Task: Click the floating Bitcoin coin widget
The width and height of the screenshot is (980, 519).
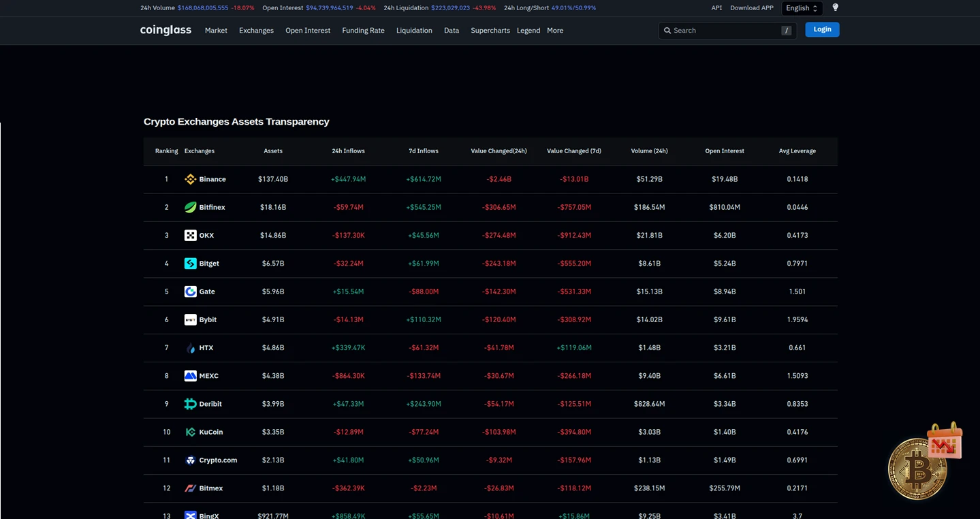Action: pos(917,469)
